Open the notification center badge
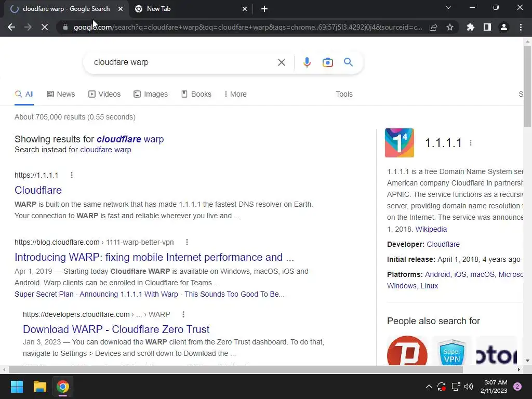The height and width of the screenshot is (399, 532). click(517, 387)
